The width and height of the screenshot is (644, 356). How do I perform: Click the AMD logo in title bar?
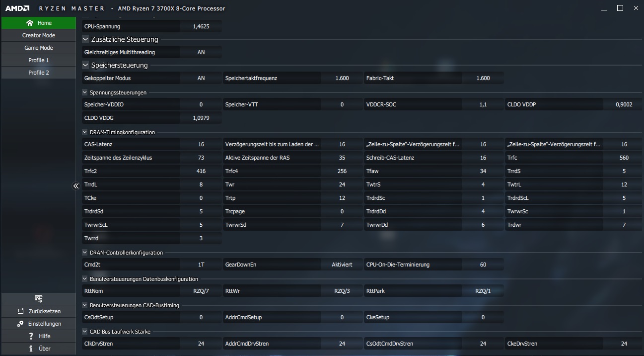coord(17,8)
